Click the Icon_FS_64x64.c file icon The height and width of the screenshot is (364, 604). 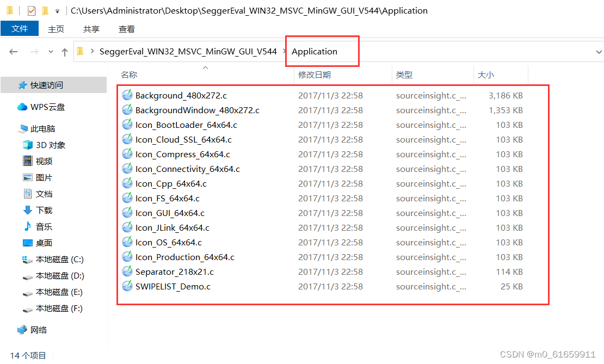point(127,198)
